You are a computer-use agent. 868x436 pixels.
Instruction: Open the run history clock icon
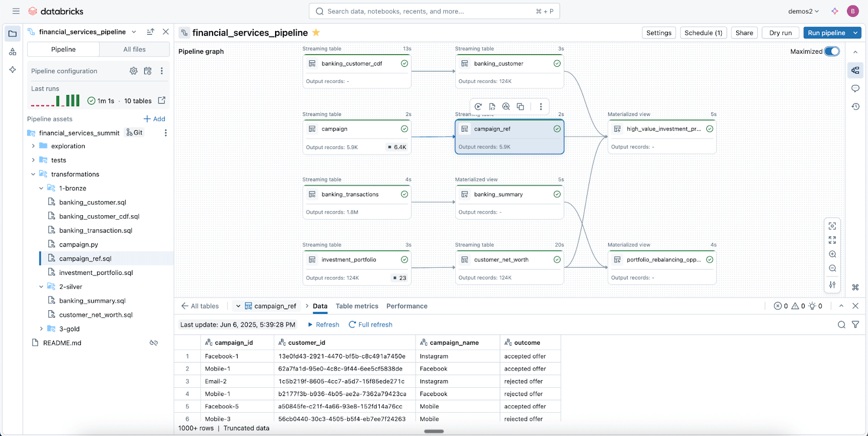[x=856, y=107]
